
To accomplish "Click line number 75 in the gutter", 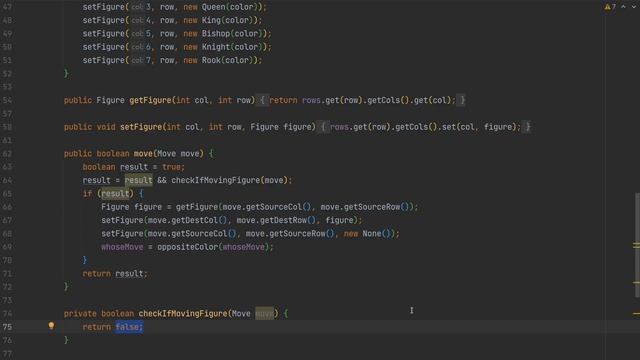I will click(x=7, y=327).
